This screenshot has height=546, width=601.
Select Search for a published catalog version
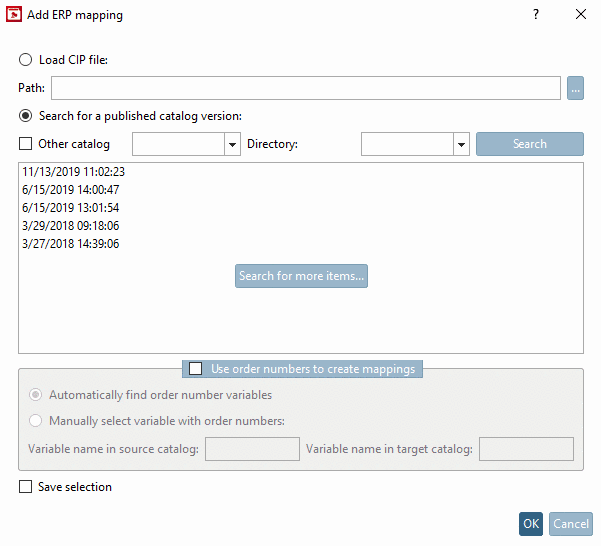coord(26,116)
